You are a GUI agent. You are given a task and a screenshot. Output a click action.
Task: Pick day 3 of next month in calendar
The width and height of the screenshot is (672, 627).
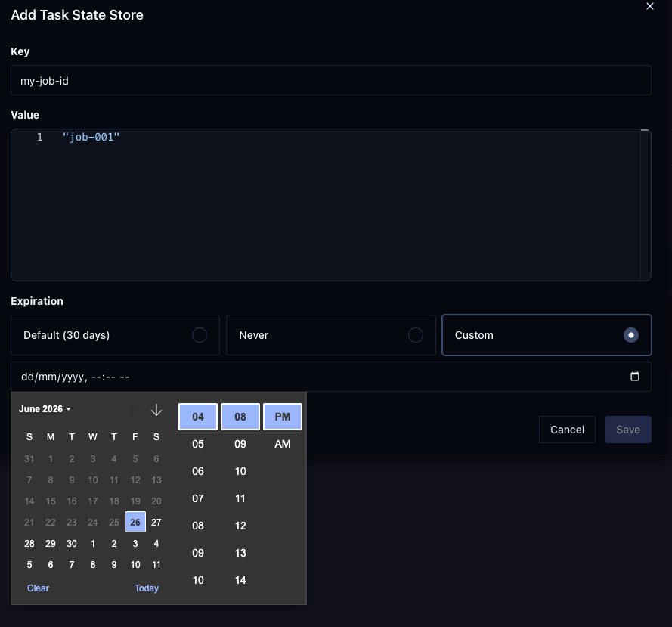pos(135,543)
